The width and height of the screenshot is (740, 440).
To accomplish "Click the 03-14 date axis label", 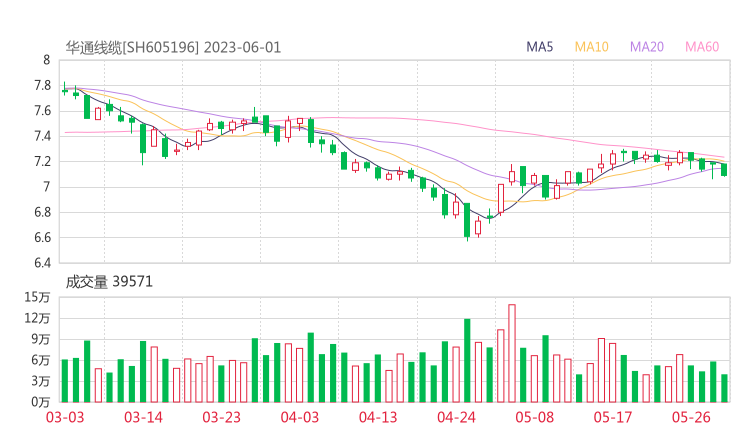I will (143, 417).
